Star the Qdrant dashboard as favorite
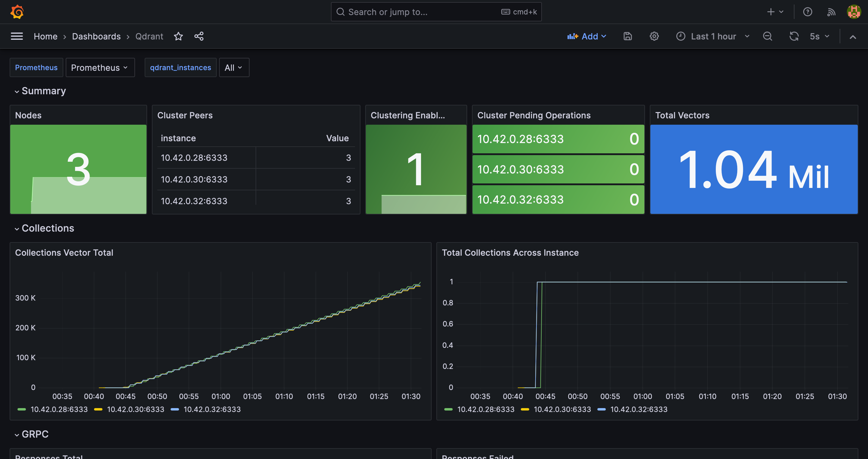 (178, 36)
